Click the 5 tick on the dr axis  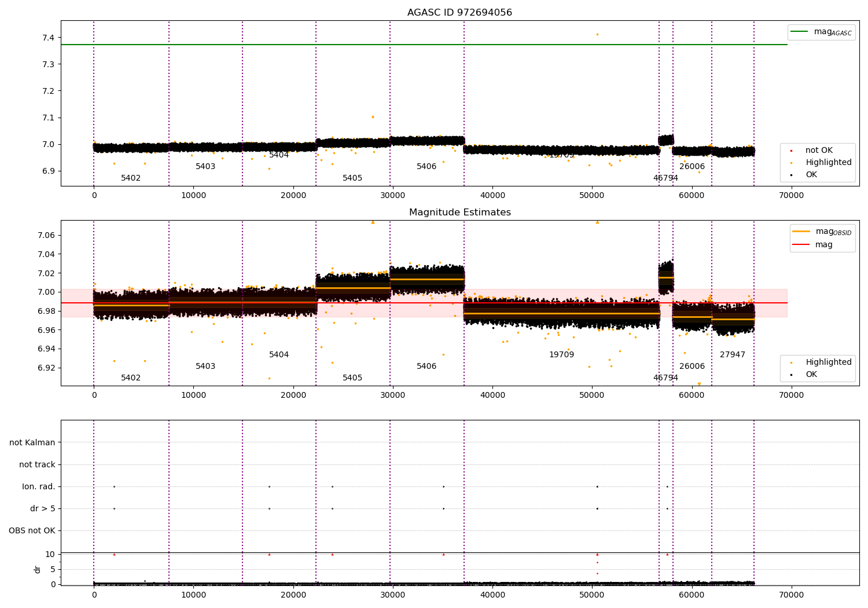[x=53, y=569]
